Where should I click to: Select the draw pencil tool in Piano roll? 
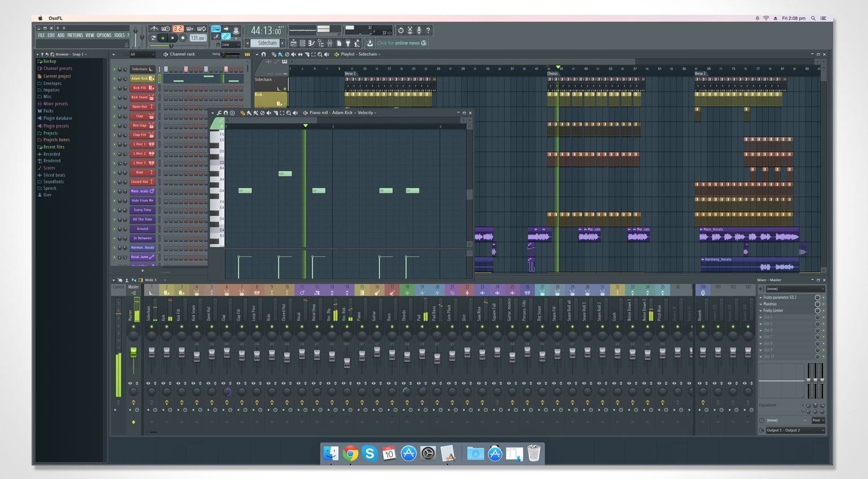(242, 113)
